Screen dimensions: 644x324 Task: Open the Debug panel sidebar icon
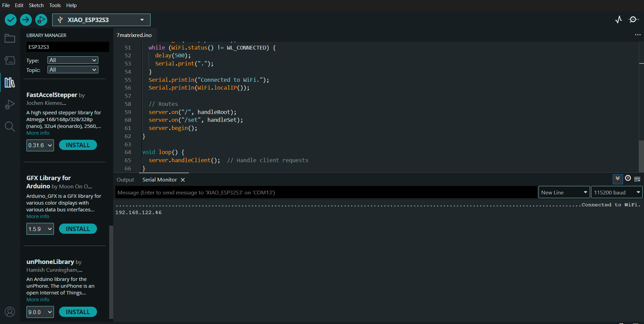tap(10, 104)
